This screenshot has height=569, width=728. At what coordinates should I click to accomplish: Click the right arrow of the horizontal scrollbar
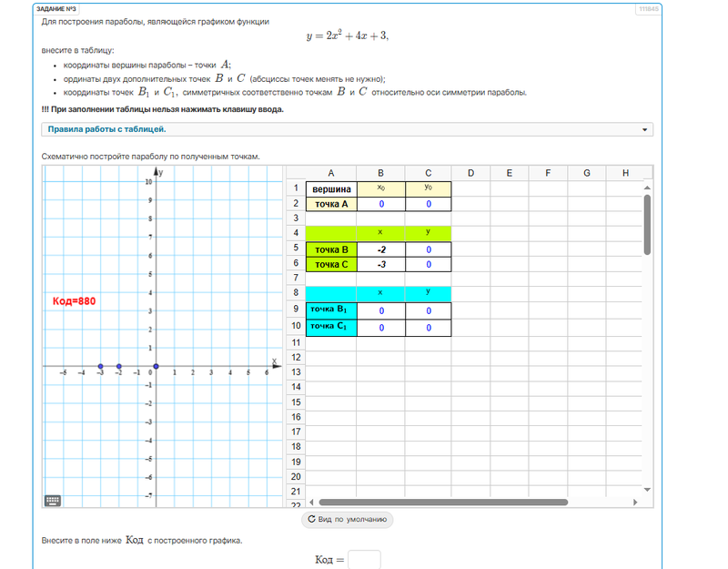[x=640, y=502]
